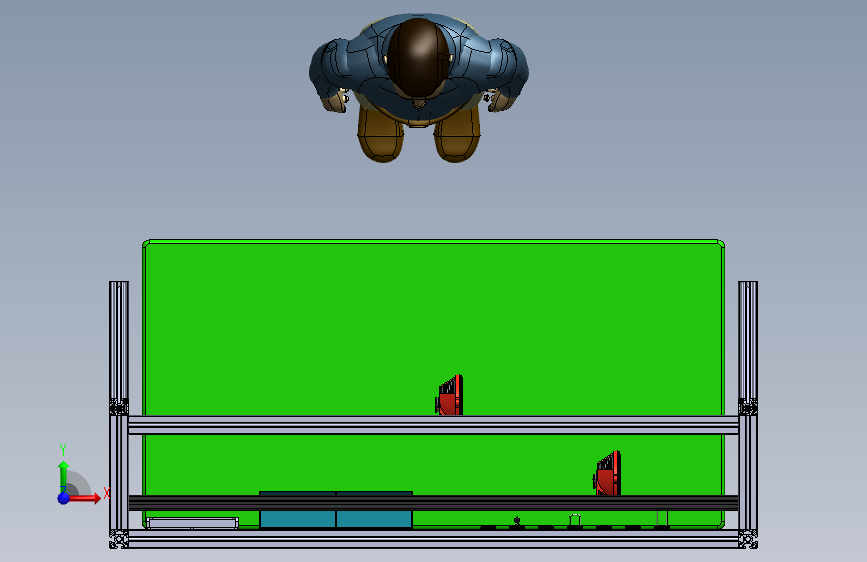Pick the black horizontal rail
The width and height of the screenshot is (867, 562).
click(x=433, y=503)
